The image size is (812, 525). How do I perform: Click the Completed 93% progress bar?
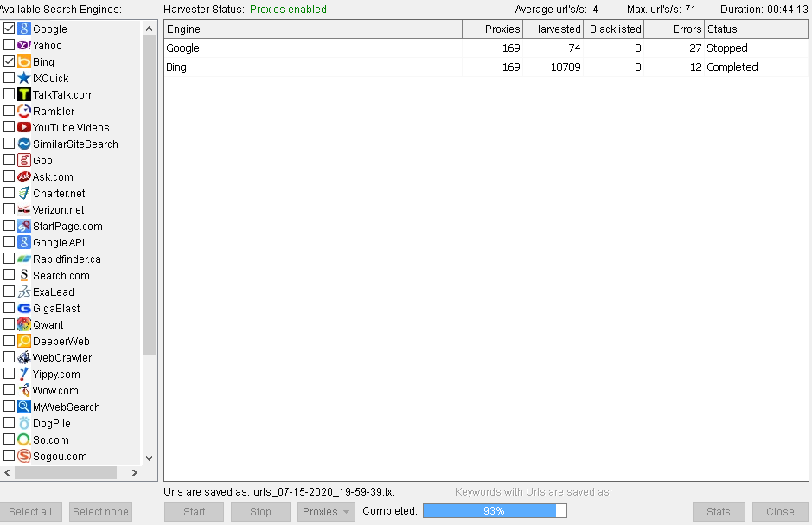tap(496, 511)
